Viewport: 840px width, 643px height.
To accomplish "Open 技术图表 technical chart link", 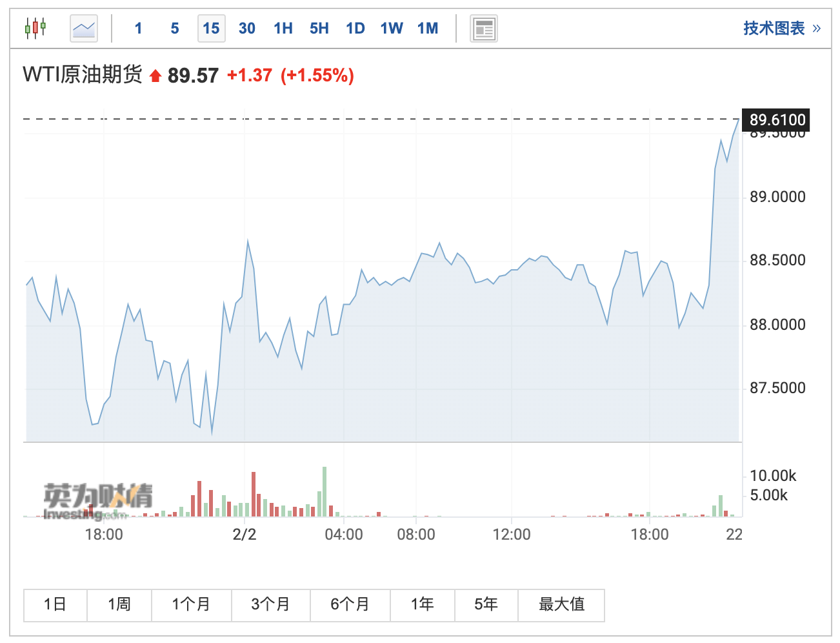I will tap(781, 28).
